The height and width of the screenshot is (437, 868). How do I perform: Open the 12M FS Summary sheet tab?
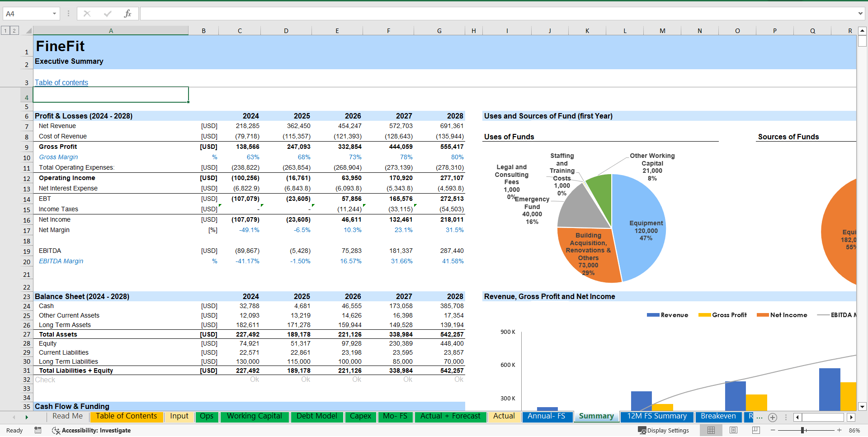pyautogui.click(x=656, y=416)
